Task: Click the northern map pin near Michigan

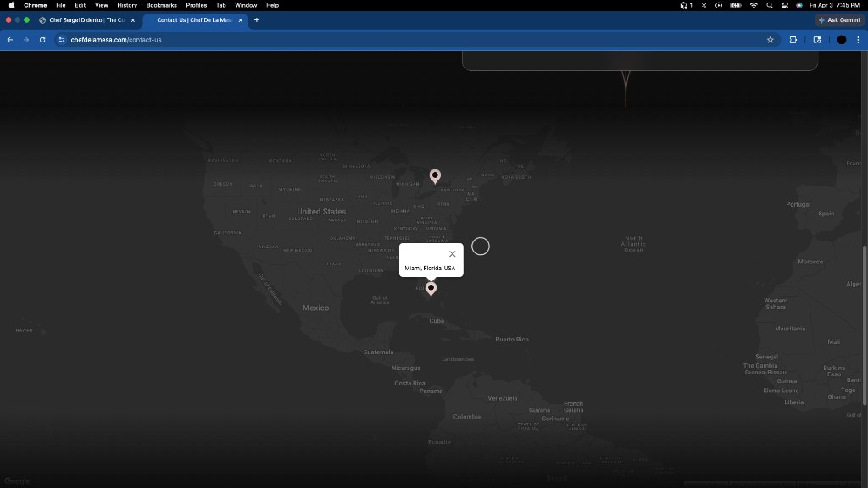Action: (435, 175)
